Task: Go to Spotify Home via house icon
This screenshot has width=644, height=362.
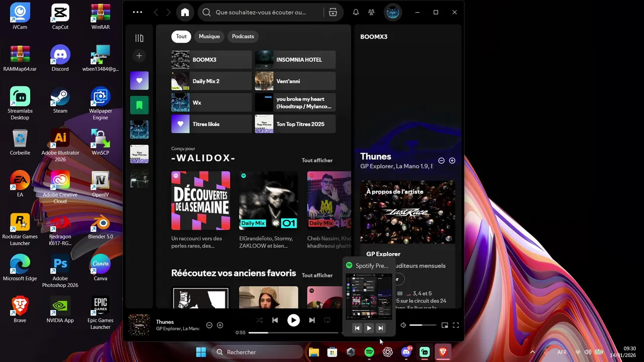Action: [185, 12]
